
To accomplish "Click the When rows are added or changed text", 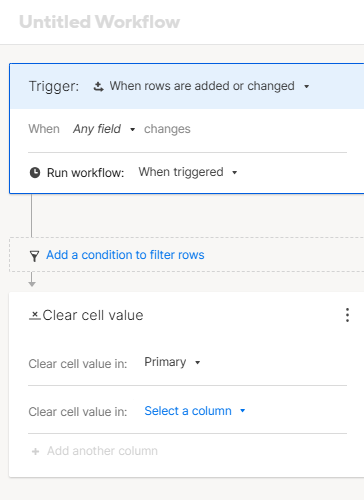I will tap(202, 86).
